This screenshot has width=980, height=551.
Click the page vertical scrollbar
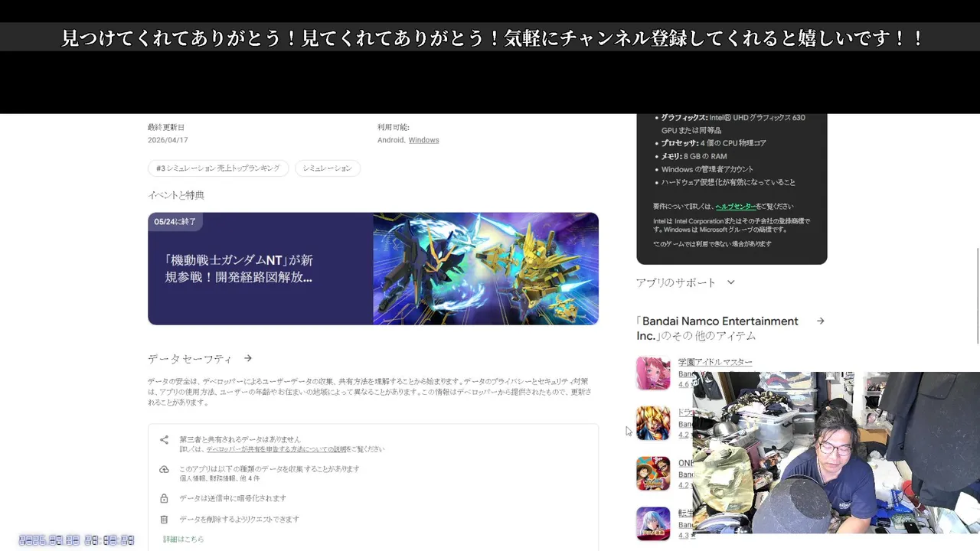977,297
